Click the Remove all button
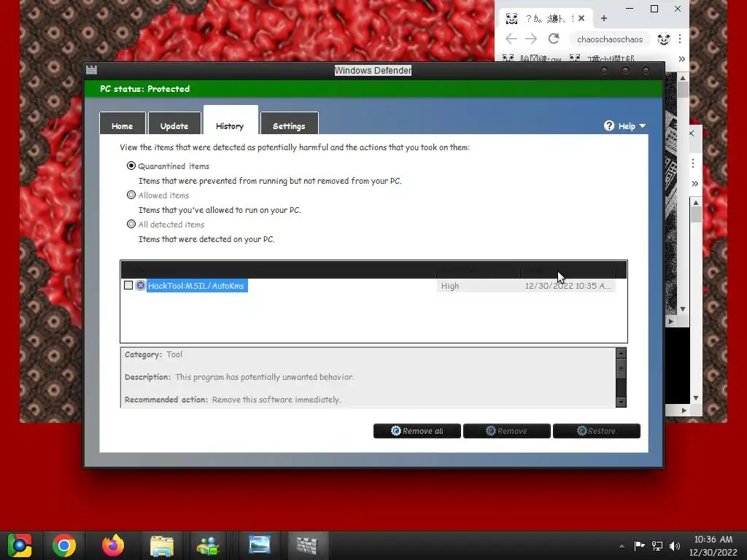 (x=417, y=431)
